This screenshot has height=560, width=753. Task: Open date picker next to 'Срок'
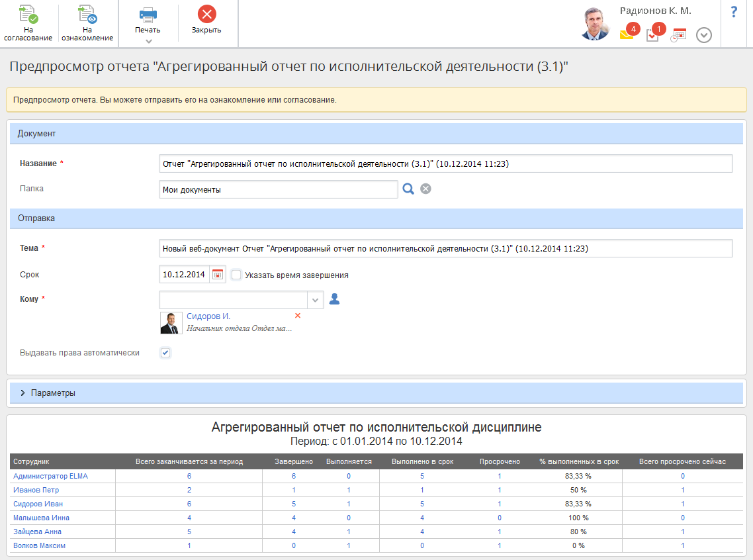point(218,275)
